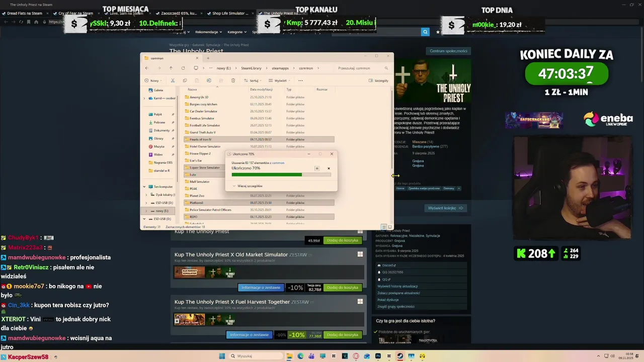Cancel the deletion with the X icon
The width and height of the screenshot is (644, 362).
[x=329, y=168]
